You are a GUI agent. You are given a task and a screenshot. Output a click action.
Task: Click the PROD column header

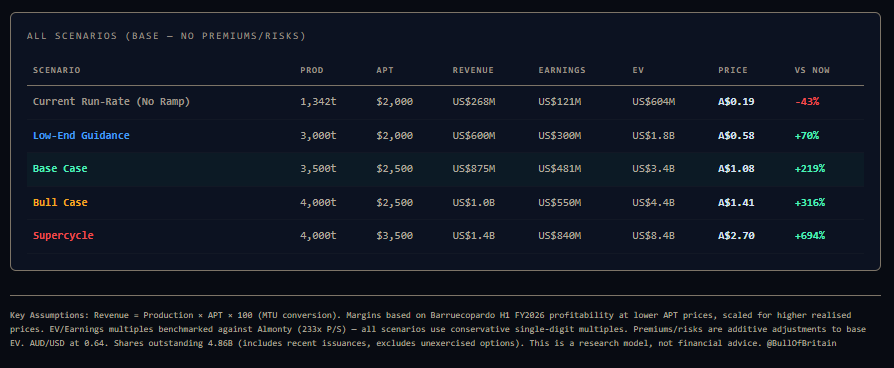point(312,70)
